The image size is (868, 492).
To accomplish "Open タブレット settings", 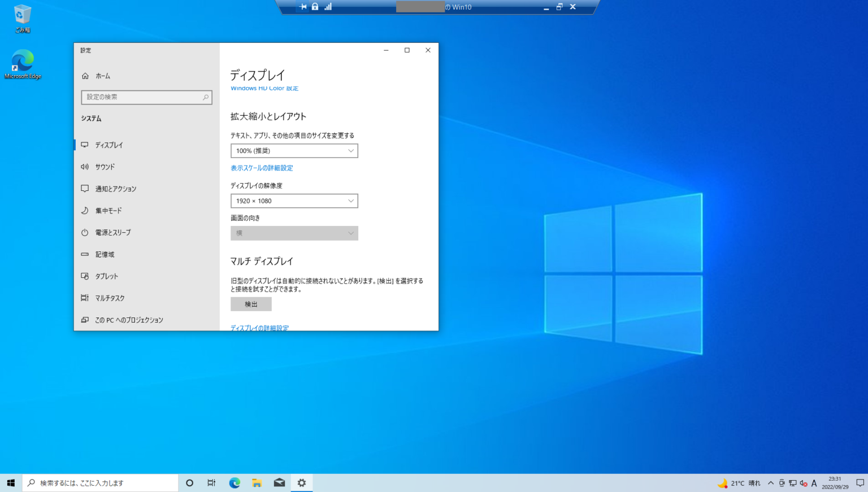I will tap(106, 276).
